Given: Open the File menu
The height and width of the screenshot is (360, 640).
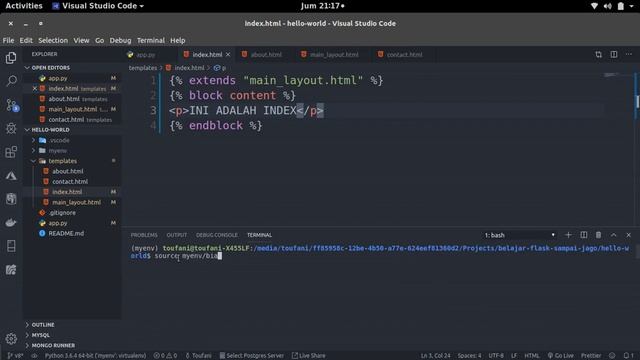Looking at the screenshot, I should 8,40.
